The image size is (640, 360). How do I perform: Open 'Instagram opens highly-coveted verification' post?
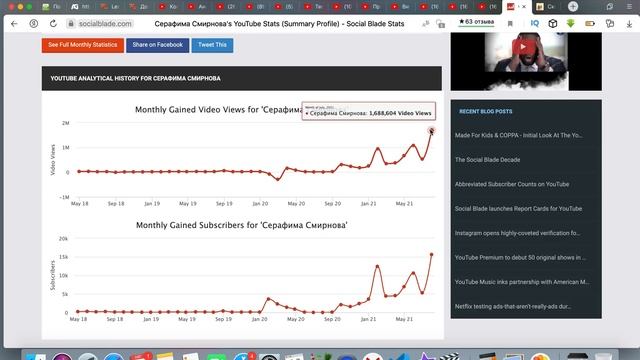pyautogui.click(x=517, y=233)
